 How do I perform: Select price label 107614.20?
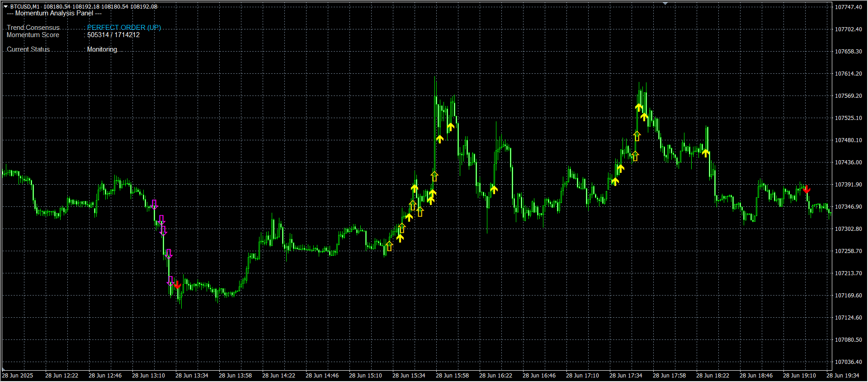[x=848, y=74]
